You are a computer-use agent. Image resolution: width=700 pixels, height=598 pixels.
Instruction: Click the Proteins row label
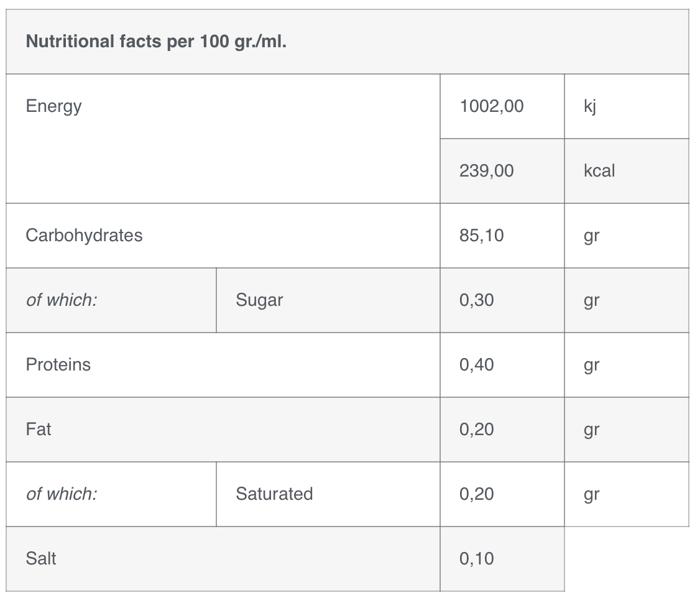pos(58,365)
